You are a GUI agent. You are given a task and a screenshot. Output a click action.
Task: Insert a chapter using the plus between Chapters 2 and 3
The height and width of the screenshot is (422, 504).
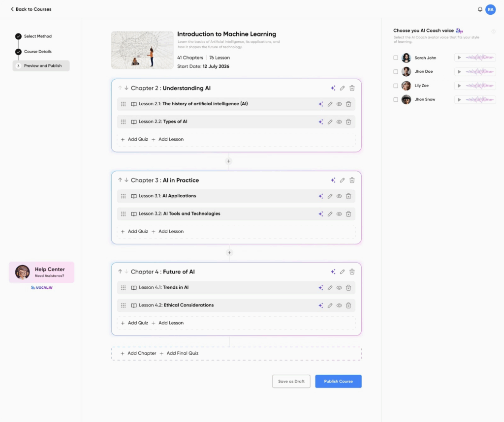[x=228, y=161]
